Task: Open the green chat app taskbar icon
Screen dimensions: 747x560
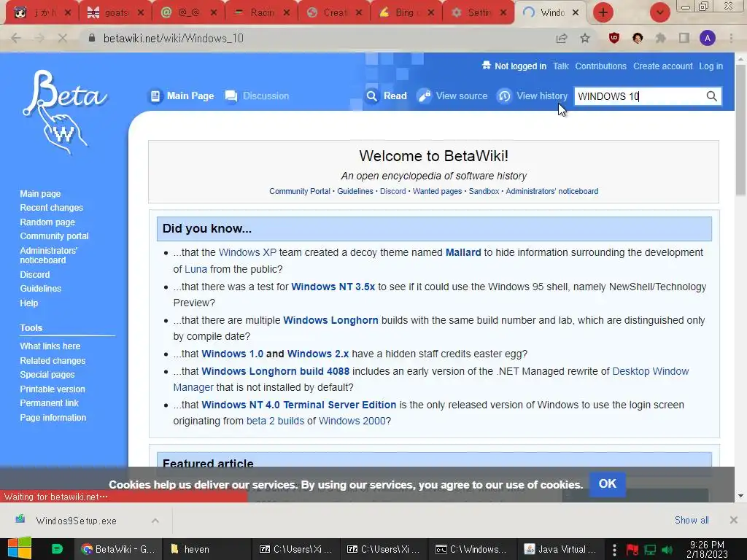Action: (57, 549)
